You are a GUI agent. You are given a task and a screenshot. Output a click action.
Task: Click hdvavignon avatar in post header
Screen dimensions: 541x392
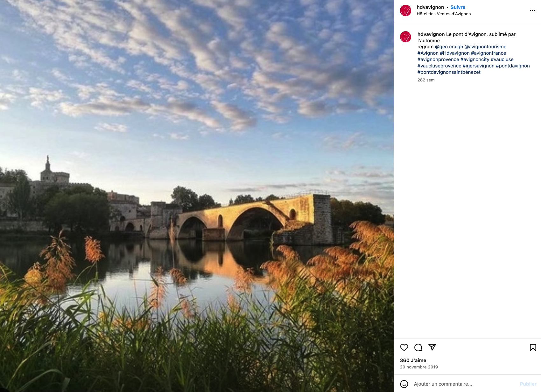pyautogui.click(x=405, y=10)
